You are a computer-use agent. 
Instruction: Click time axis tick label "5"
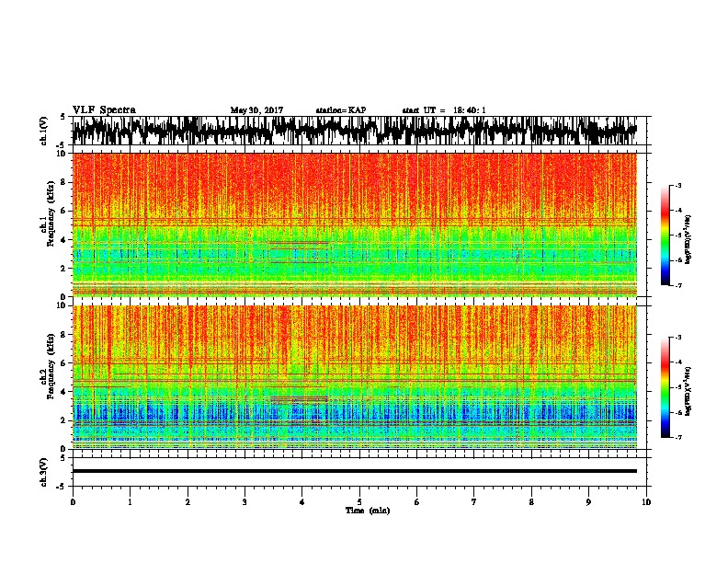[x=359, y=502]
